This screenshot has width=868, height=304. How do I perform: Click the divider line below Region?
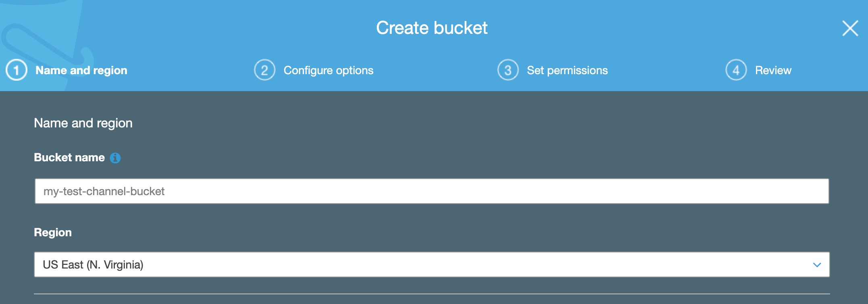tap(432, 294)
